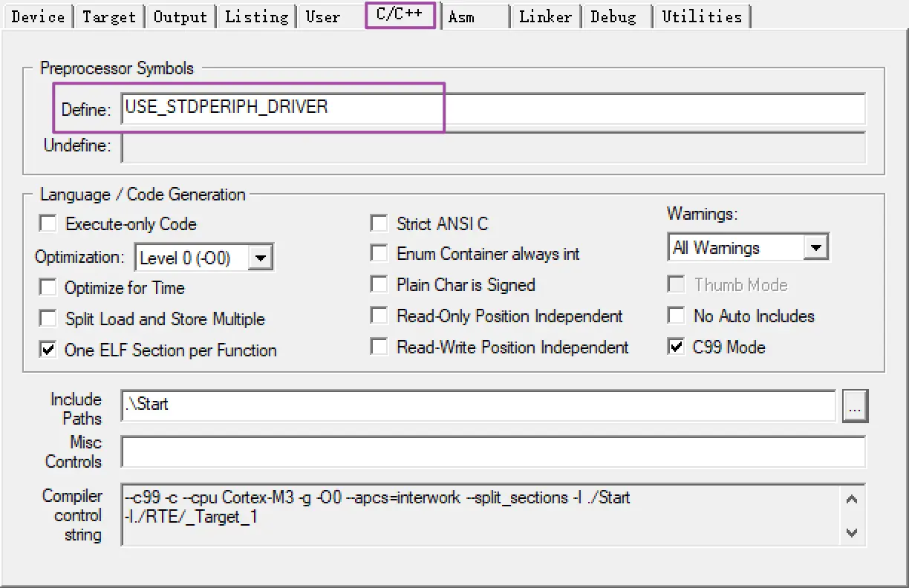The image size is (909, 588).
Task: Click the Misc Controls input field
Action: (x=493, y=451)
